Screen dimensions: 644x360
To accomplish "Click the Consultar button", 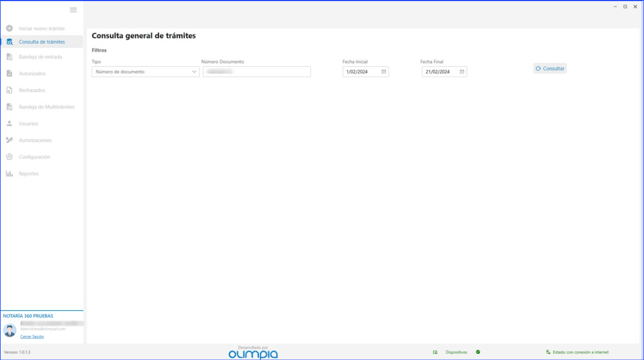I will tap(550, 69).
